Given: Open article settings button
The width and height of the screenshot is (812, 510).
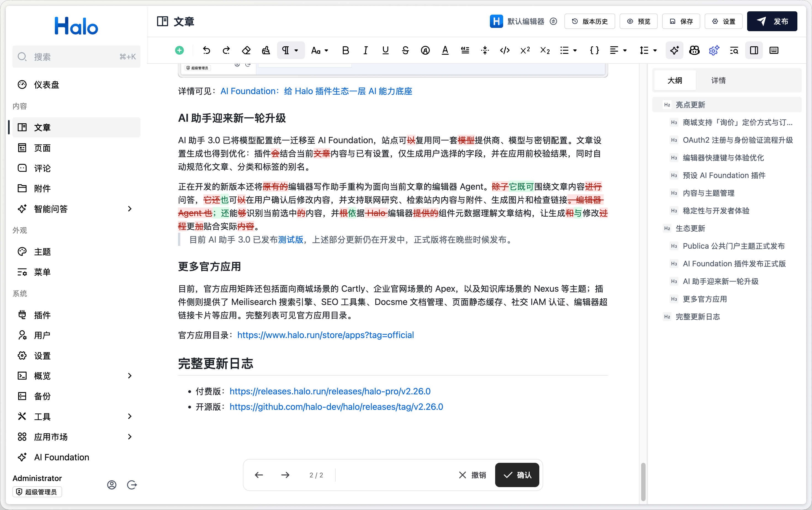Looking at the screenshot, I should [x=724, y=22].
